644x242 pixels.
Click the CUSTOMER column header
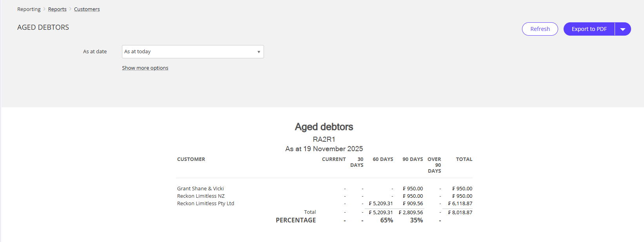click(191, 159)
